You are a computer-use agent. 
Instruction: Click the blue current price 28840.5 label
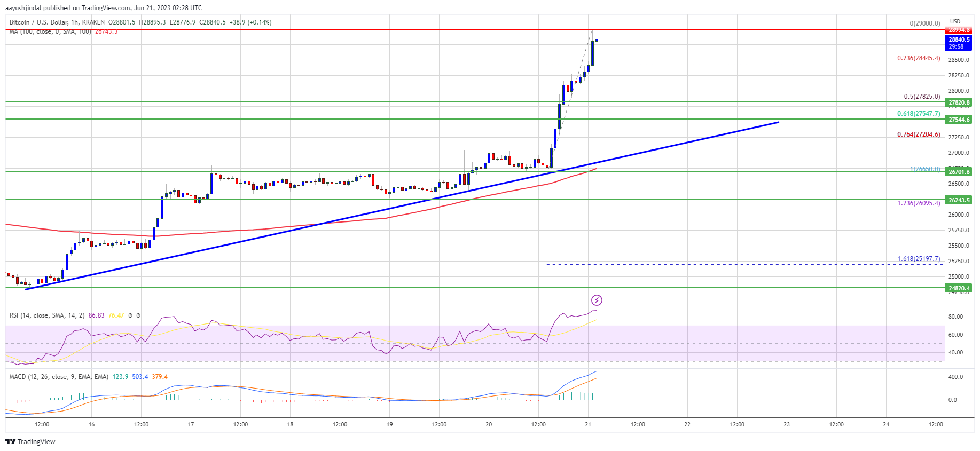(959, 39)
